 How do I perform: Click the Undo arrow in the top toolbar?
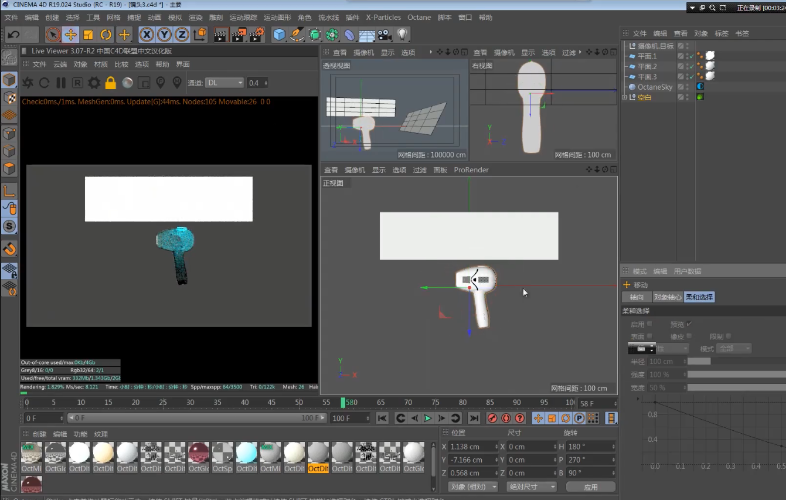tap(15, 35)
